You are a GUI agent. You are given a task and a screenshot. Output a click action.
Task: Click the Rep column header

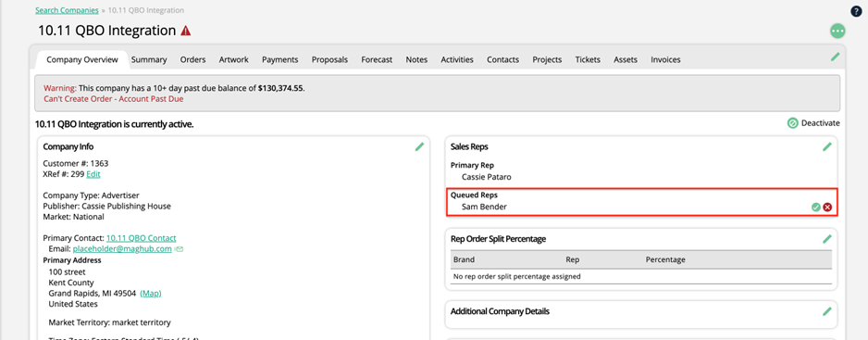point(573,259)
